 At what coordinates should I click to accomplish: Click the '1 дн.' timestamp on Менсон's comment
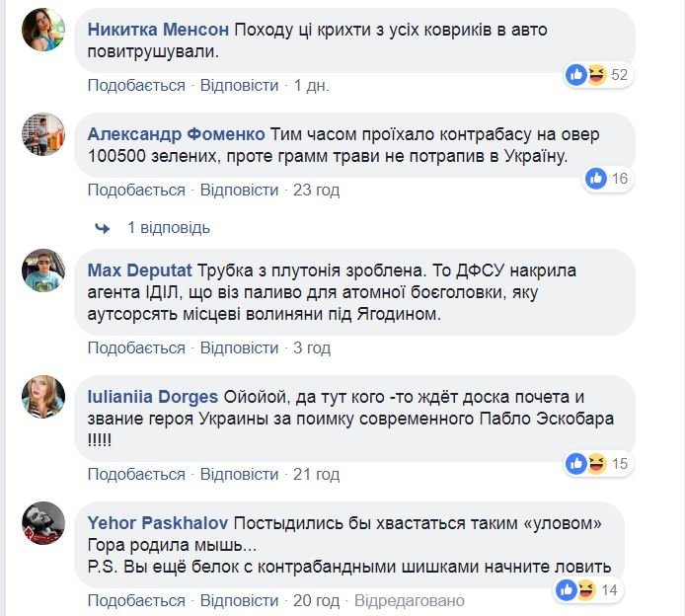click(312, 86)
